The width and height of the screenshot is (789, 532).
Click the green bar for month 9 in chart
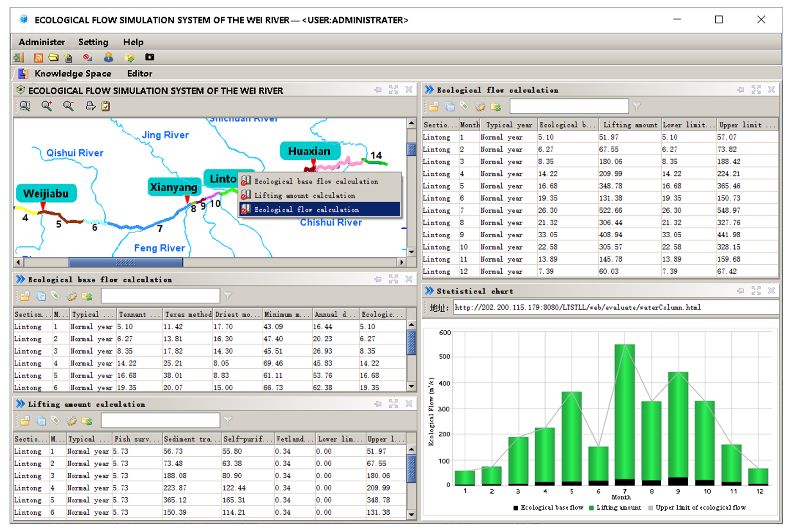click(x=678, y=425)
